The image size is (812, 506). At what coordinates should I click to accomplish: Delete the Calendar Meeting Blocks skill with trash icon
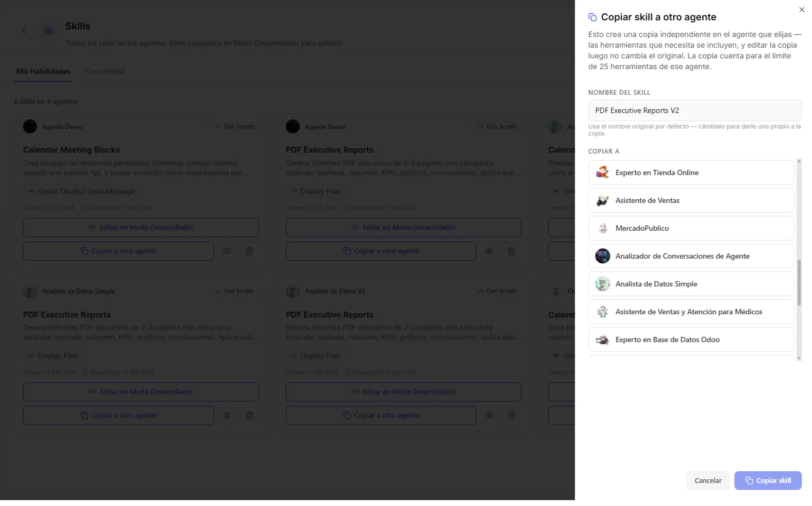tap(249, 251)
